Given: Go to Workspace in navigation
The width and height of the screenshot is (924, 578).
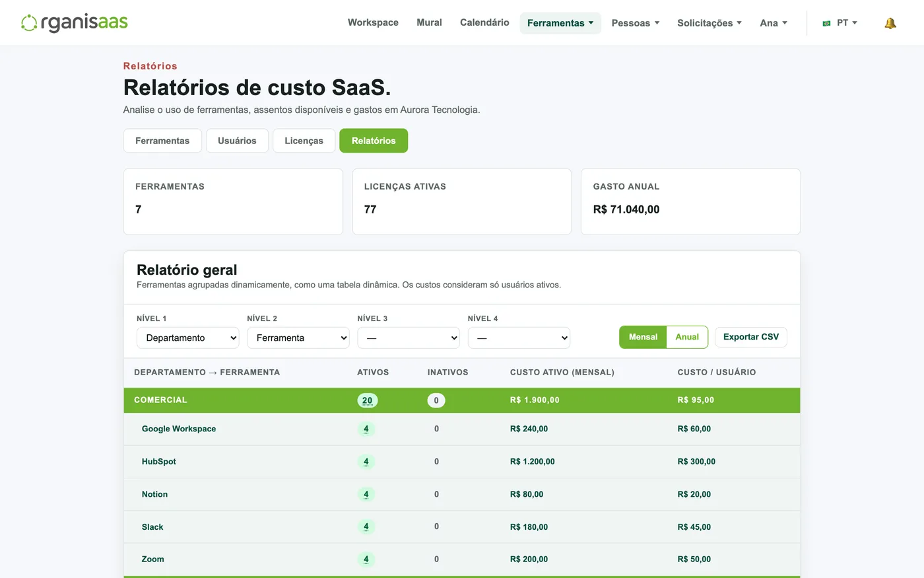Looking at the screenshot, I should 373,22.
